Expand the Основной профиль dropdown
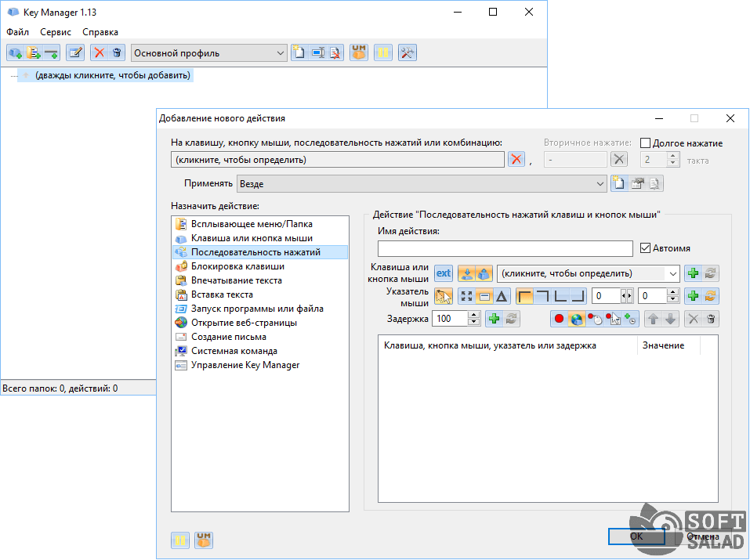Screen dimensions: 750x560 pos(281,53)
